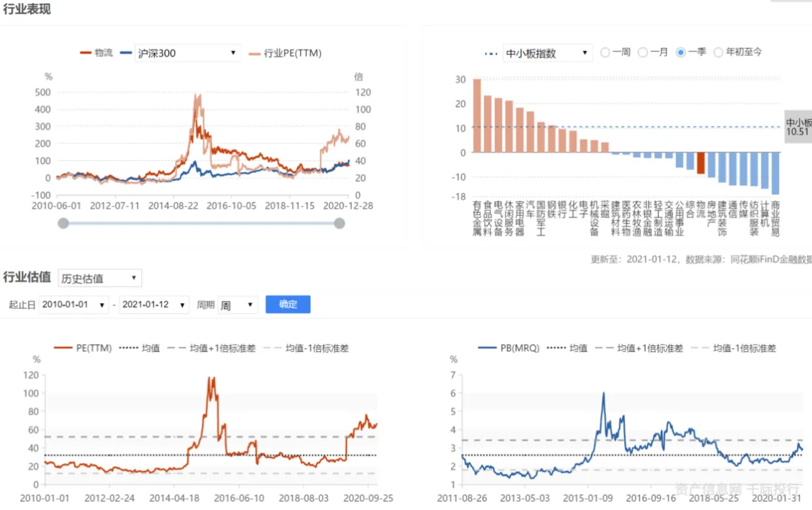The width and height of the screenshot is (812, 510).
Task: Hide the 均值+1倍标准差 legend in PE chart
Action: pyautogui.click(x=211, y=348)
